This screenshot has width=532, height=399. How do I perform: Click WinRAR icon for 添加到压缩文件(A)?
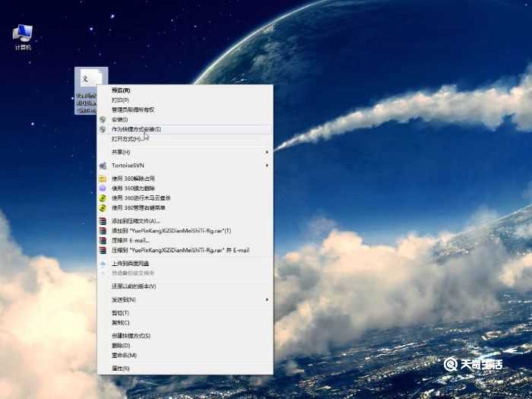[103, 221]
